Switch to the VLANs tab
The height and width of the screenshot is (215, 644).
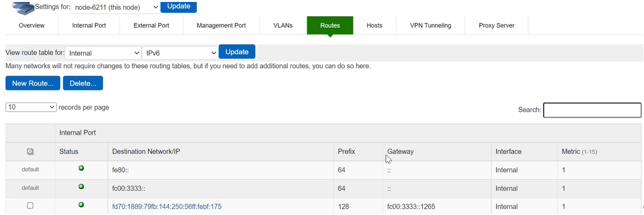[x=283, y=25]
